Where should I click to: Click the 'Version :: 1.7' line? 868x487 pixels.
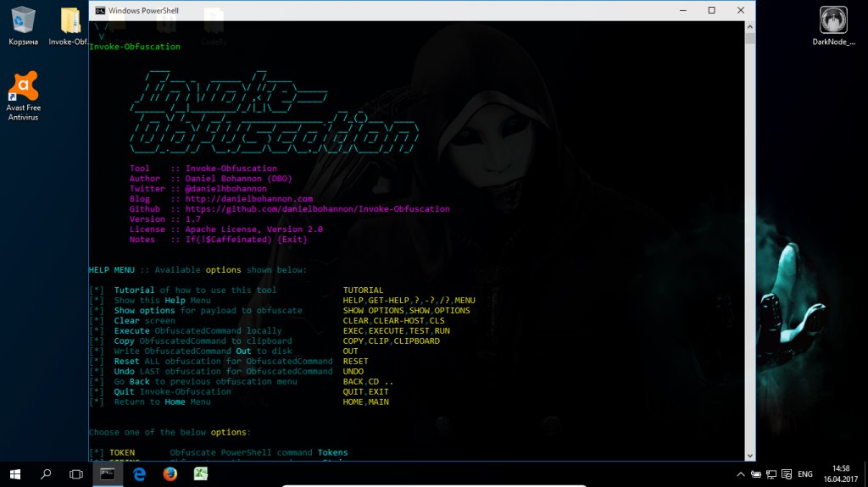[165, 219]
